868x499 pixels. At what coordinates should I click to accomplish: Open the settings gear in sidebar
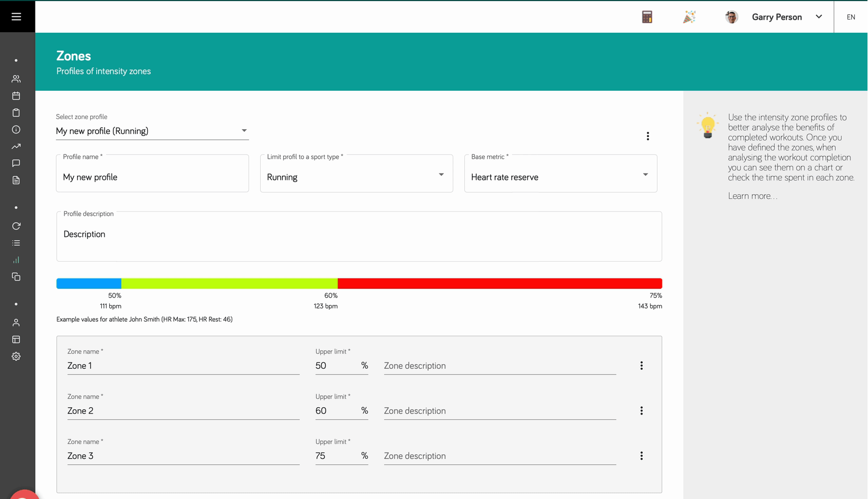16,357
